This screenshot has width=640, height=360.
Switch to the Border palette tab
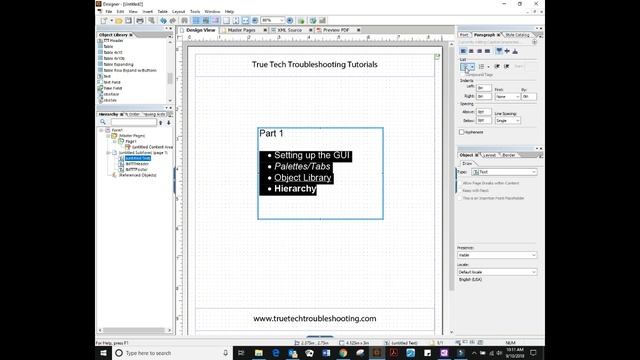509,155
